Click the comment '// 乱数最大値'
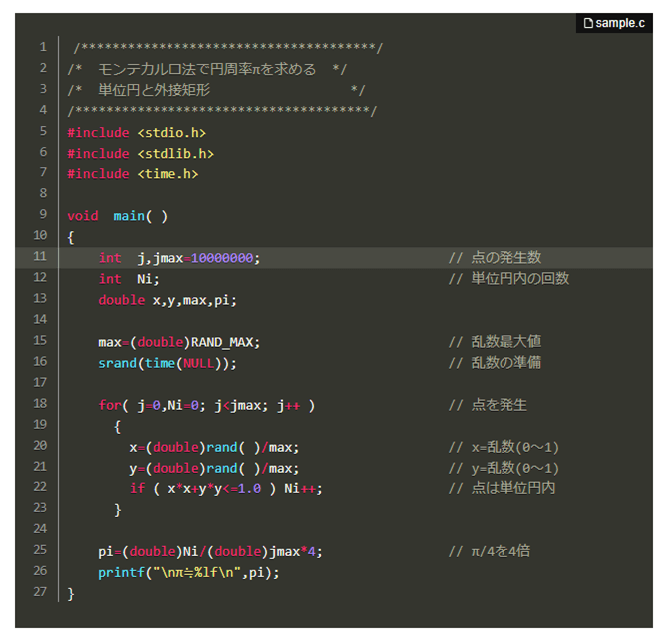 [495, 341]
